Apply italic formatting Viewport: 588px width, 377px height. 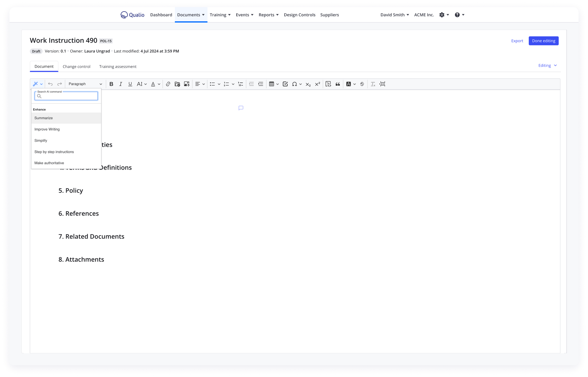pyautogui.click(x=121, y=84)
